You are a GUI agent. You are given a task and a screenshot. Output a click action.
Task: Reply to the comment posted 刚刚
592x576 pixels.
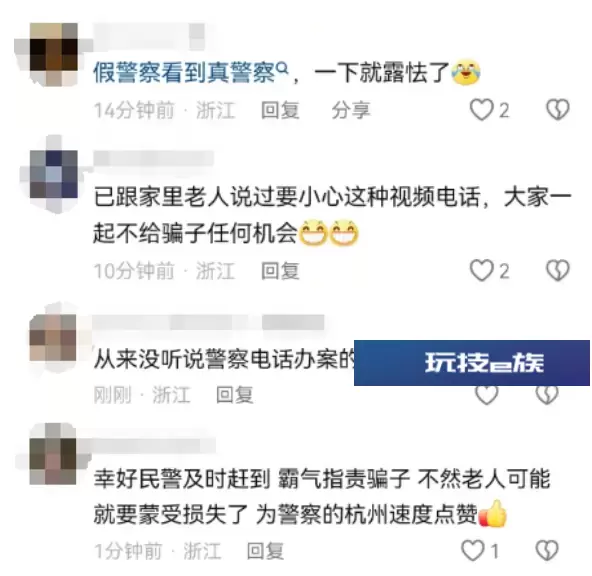click(x=234, y=395)
